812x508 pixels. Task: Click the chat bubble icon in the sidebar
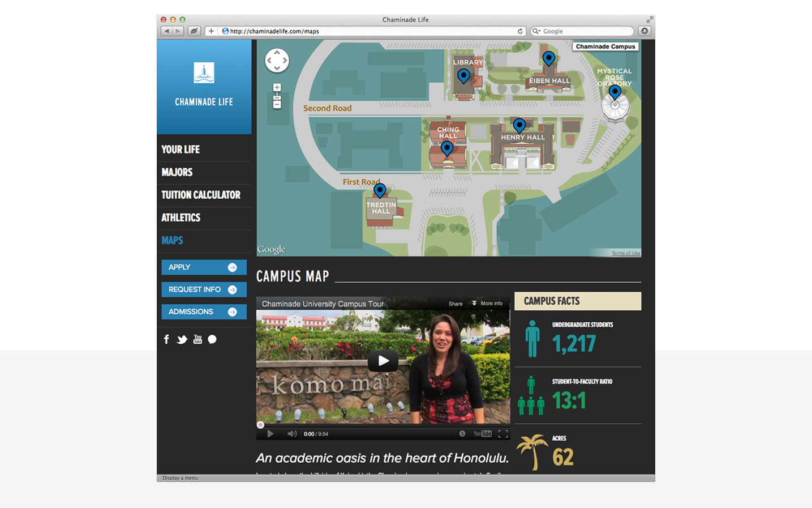(212, 340)
